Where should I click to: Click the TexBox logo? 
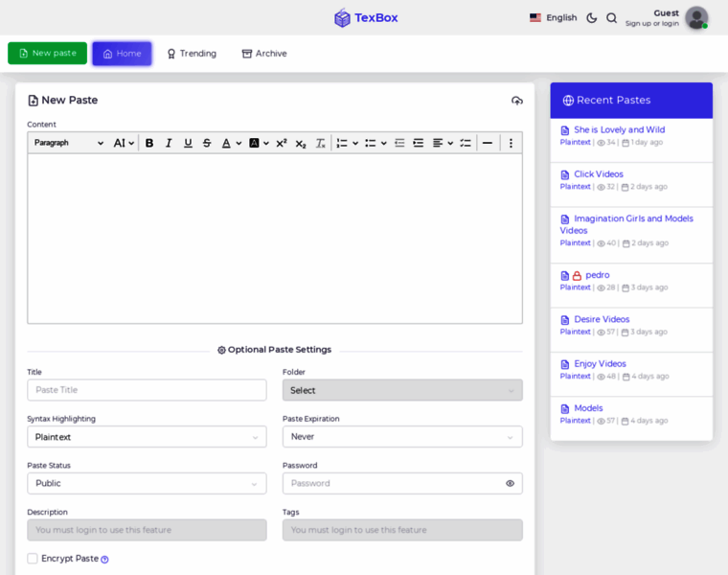(366, 17)
